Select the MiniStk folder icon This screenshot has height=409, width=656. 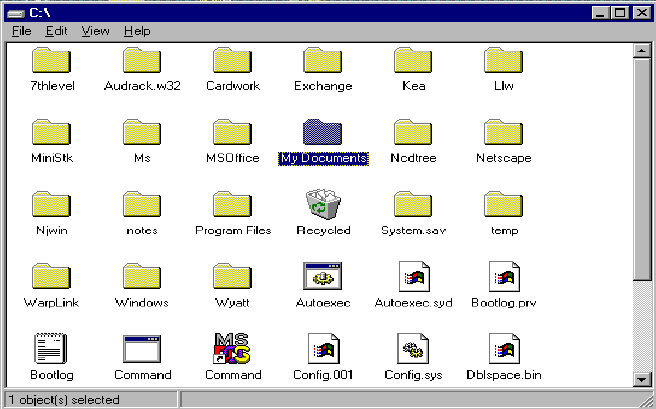(51, 132)
